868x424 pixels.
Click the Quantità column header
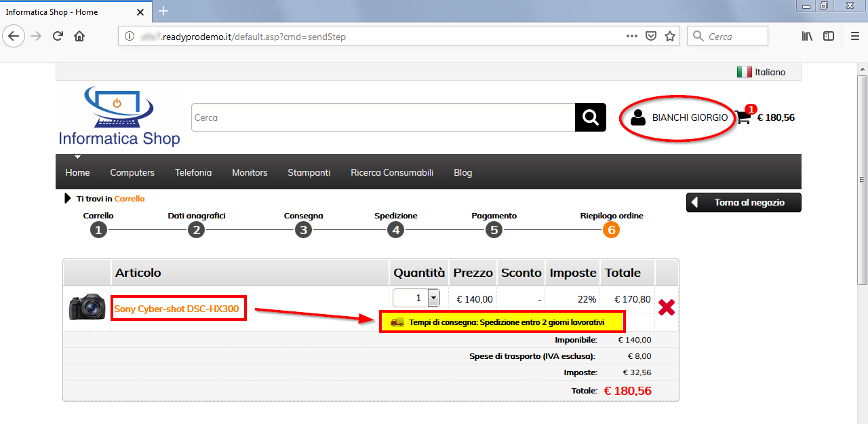click(419, 273)
